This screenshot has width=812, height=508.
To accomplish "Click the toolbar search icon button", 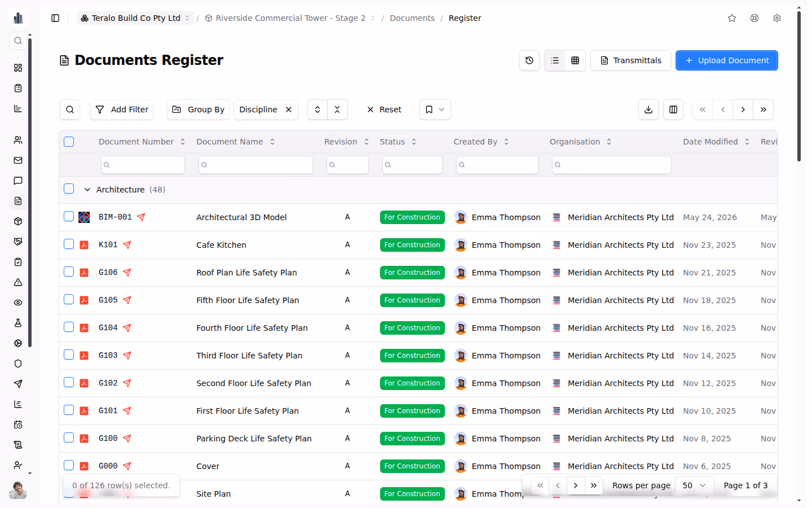I will tap(70, 110).
